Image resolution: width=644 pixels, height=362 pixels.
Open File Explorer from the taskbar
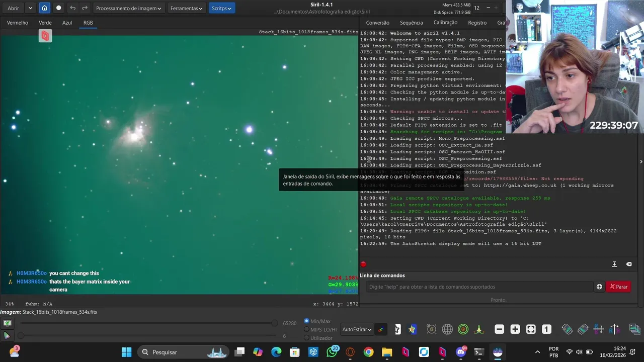point(387,352)
